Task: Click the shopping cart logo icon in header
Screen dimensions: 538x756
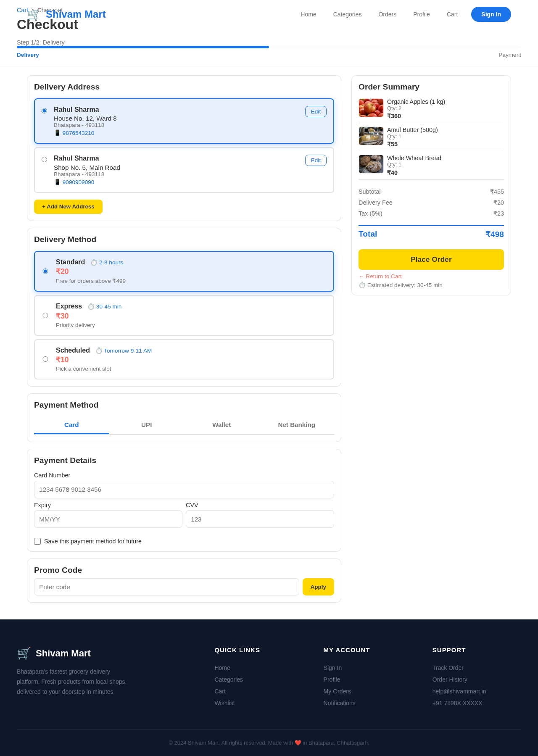Action: pos(33,15)
